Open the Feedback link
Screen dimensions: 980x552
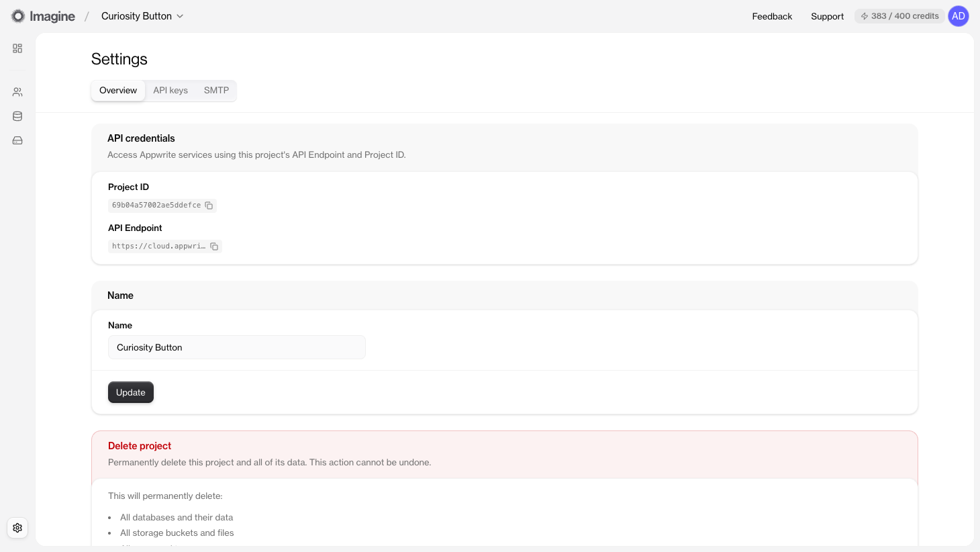click(x=772, y=16)
